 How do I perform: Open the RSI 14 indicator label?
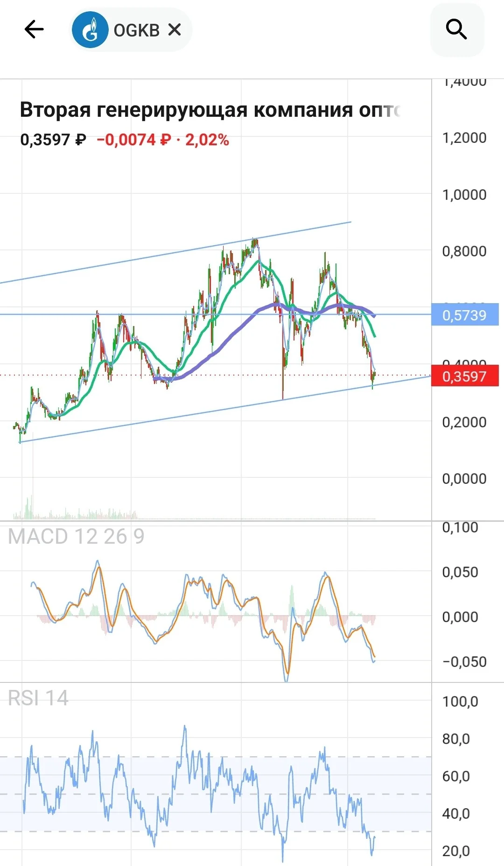(38, 698)
